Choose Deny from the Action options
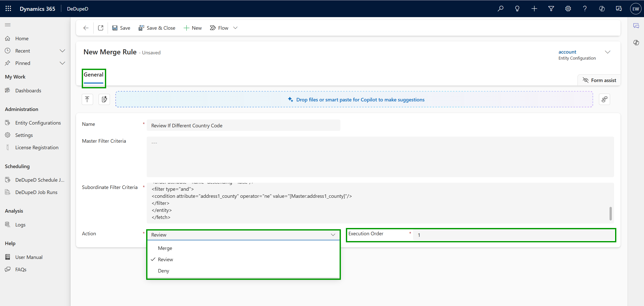This screenshot has height=306, width=644. (x=164, y=271)
